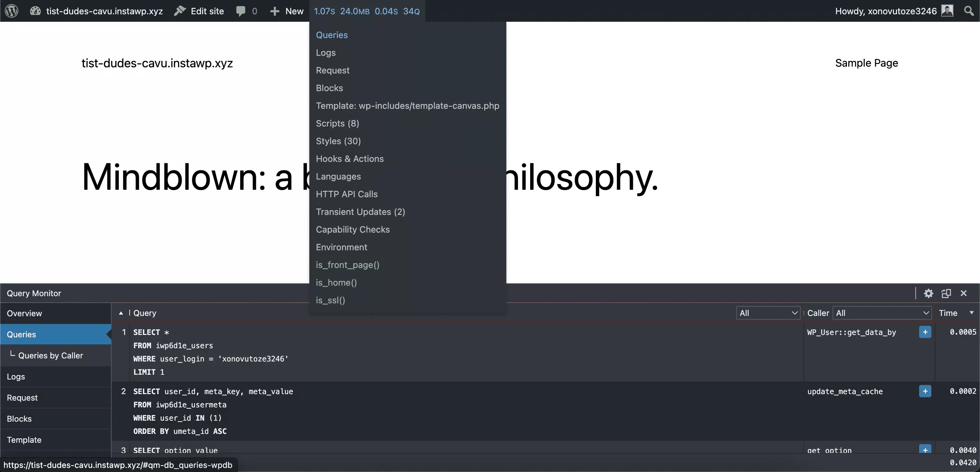Expand the Transient Updates (2) section
The width and height of the screenshot is (980, 472).
click(360, 212)
